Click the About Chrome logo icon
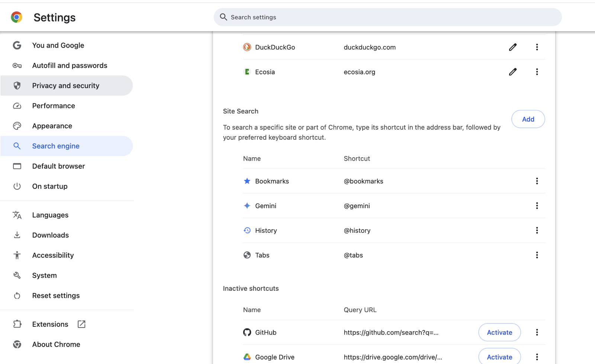 (x=17, y=344)
